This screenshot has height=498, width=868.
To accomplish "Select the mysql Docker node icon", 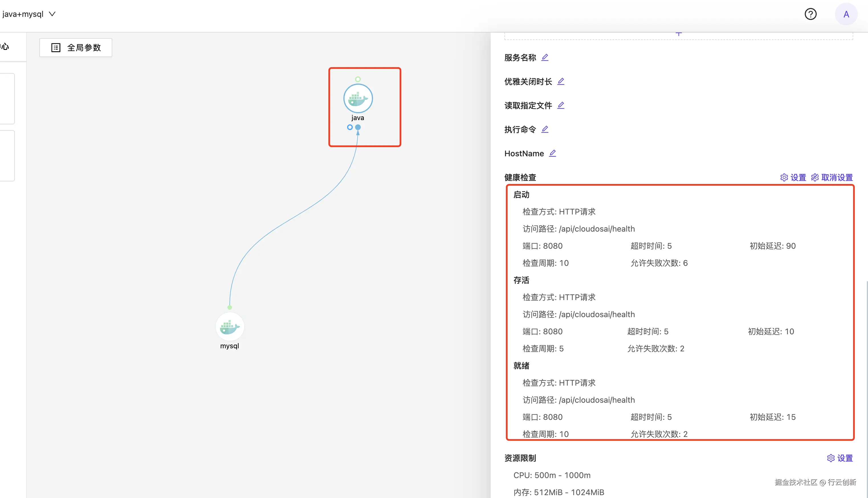I will (230, 327).
